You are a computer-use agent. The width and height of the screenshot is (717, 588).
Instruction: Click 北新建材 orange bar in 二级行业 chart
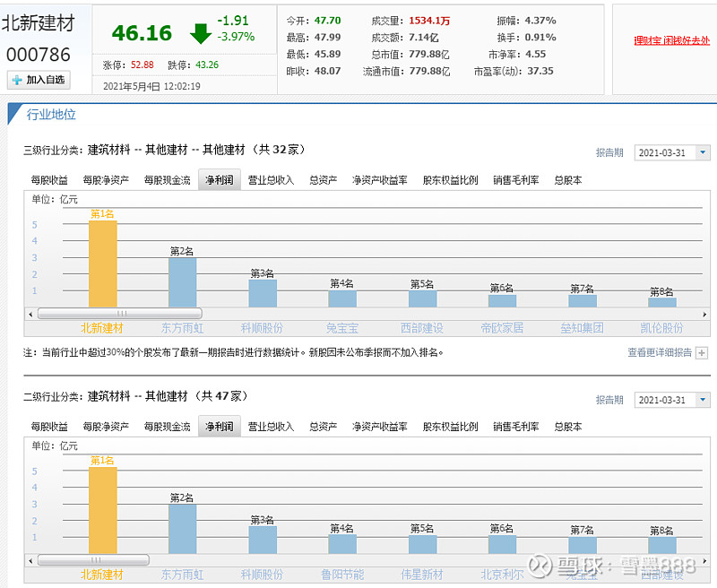click(103, 510)
